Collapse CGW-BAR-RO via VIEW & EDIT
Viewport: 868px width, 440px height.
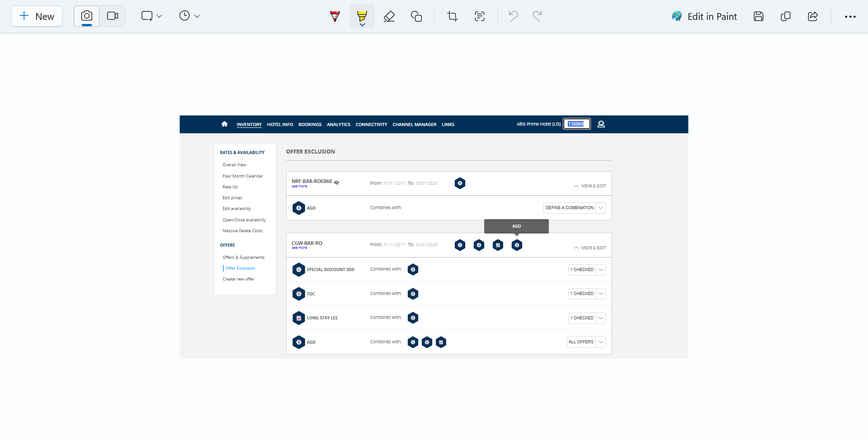pos(590,248)
